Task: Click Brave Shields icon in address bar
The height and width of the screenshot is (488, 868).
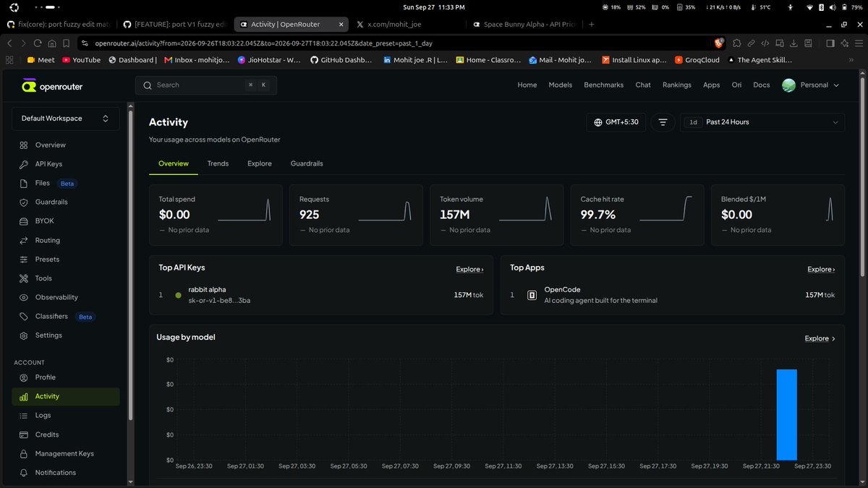Action: (719, 43)
